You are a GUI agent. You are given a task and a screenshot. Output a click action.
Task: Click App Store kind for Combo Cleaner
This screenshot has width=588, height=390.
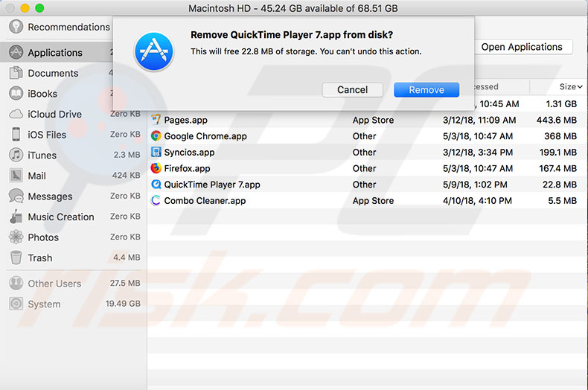click(373, 201)
